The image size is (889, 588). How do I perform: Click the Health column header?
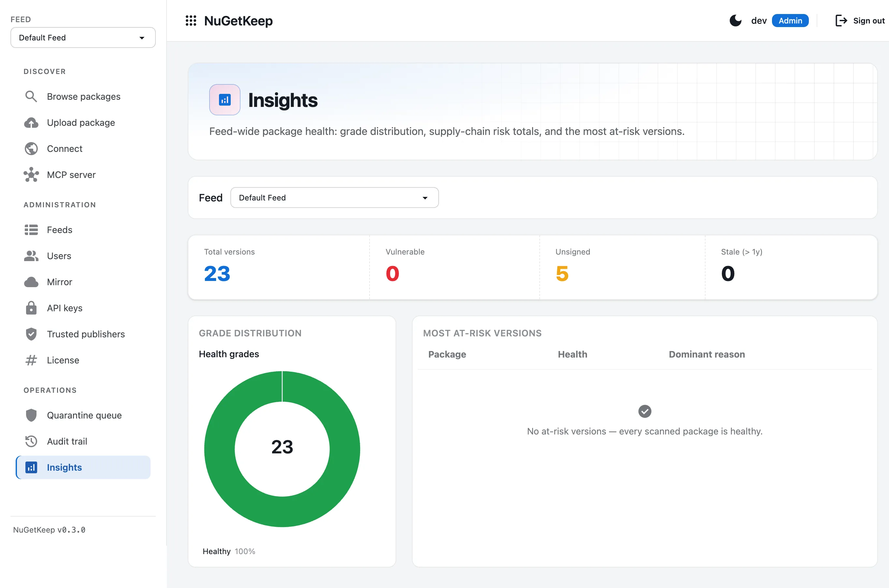point(572,354)
